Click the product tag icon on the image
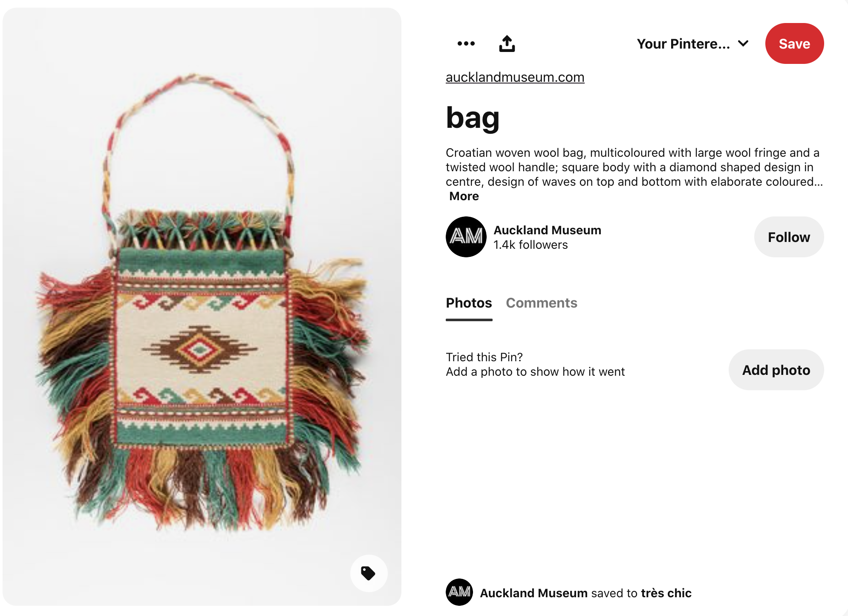This screenshot has width=848, height=616. click(368, 573)
